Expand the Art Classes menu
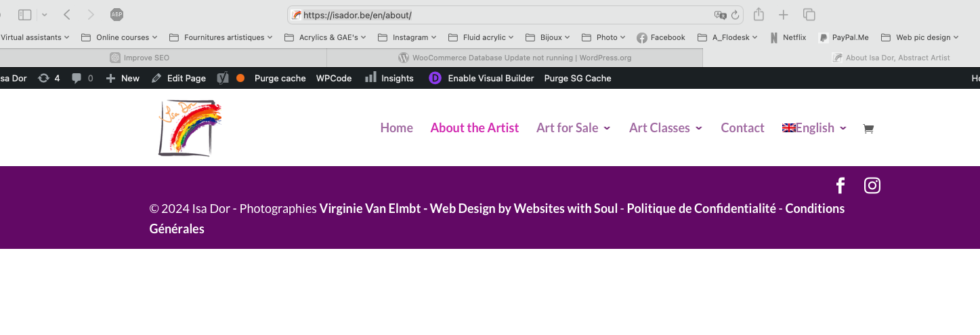980x335 pixels. pyautogui.click(x=665, y=128)
